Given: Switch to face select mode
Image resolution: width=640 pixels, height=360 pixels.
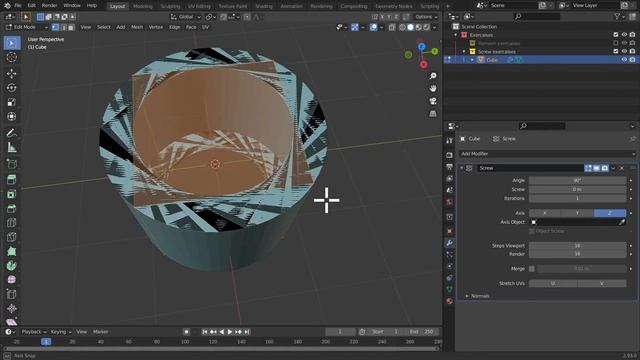Looking at the screenshot, I should 71,27.
